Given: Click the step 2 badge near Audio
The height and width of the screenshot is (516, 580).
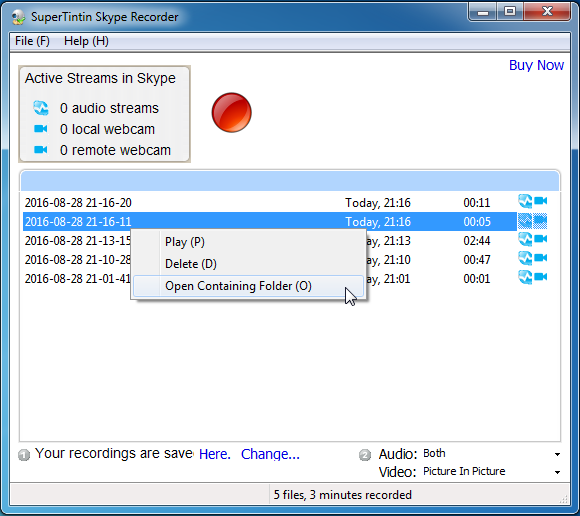Looking at the screenshot, I should pos(365,455).
